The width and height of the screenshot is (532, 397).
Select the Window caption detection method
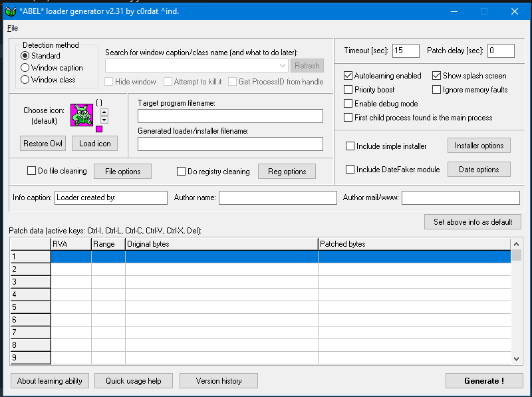pyautogui.click(x=25, y=68)
